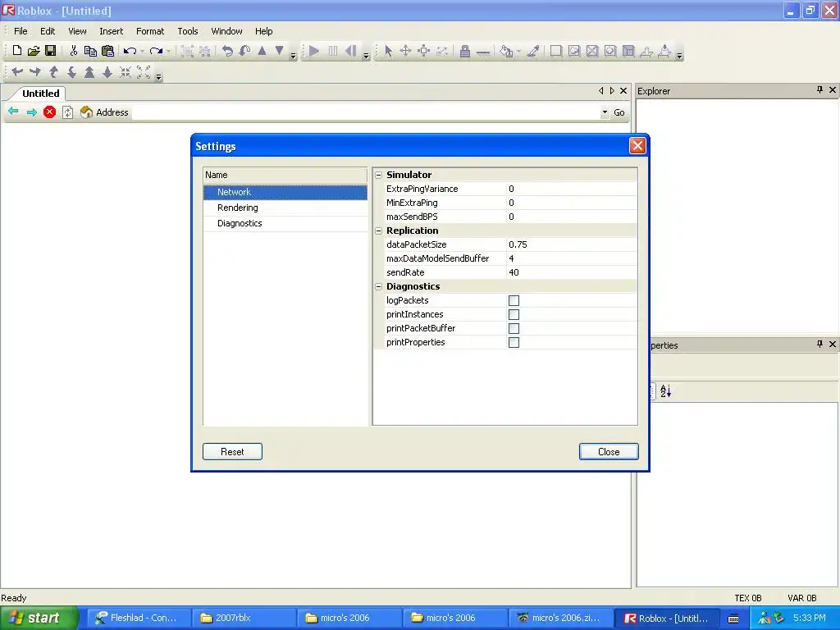Screen dimensions: 840x630
Task: Click the padlock Lock tool
Action: (465, 51)
